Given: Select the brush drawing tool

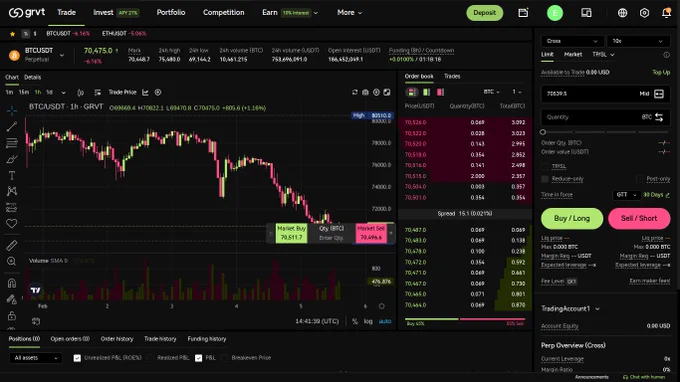Looking at the screenshot, I should pyautogui.click(x=12, y=159).
